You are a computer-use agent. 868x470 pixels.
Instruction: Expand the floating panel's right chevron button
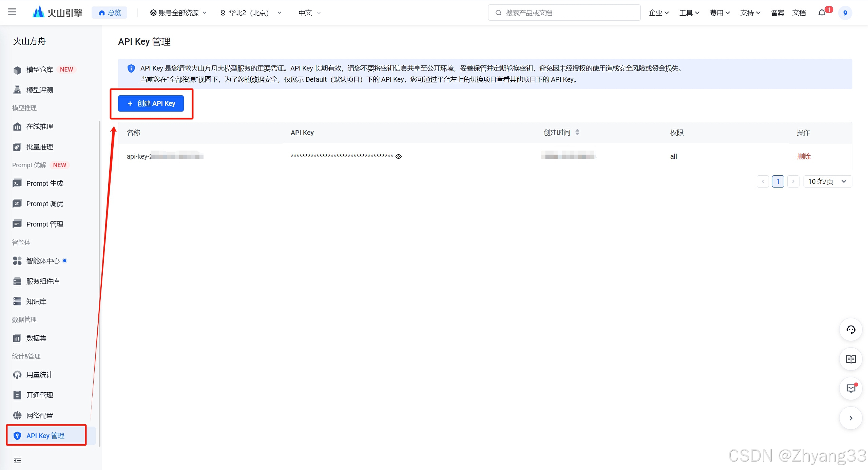(851, 418)
